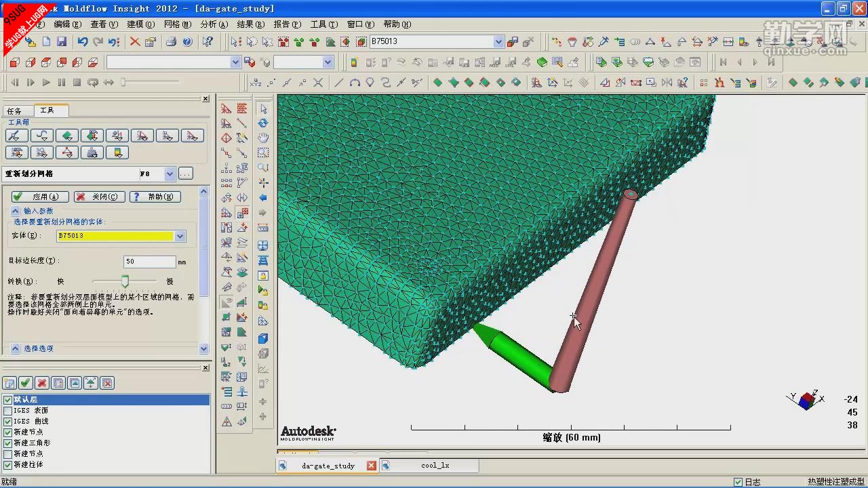
Task: Open the 建模 menu
Action: pos(140,24)
